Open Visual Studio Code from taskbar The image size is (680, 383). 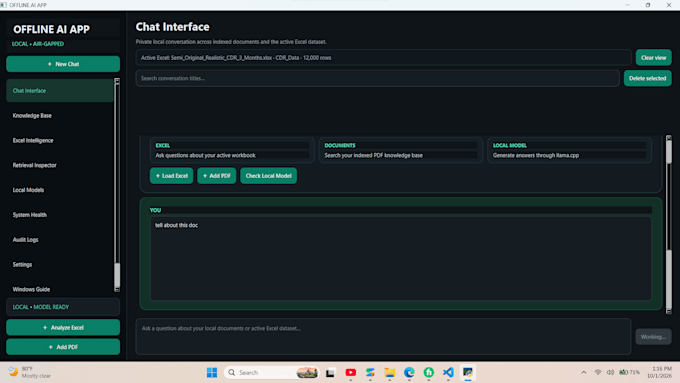click(x=448, y=372)
